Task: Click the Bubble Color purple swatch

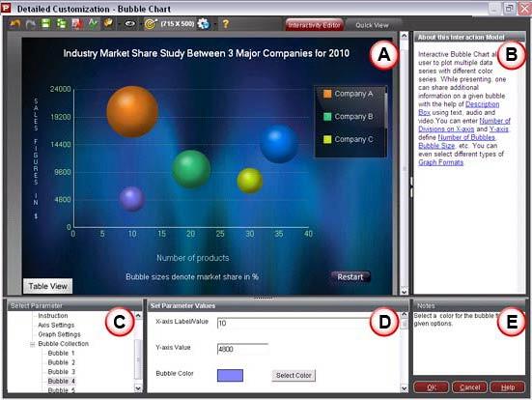Action: pyautogui.click(x=230, y=375)
